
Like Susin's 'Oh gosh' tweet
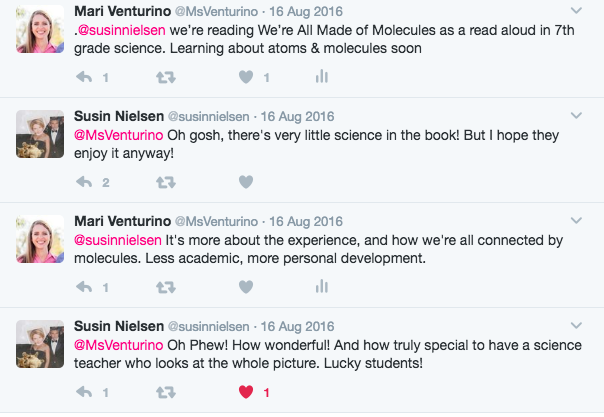pos(246,182)
